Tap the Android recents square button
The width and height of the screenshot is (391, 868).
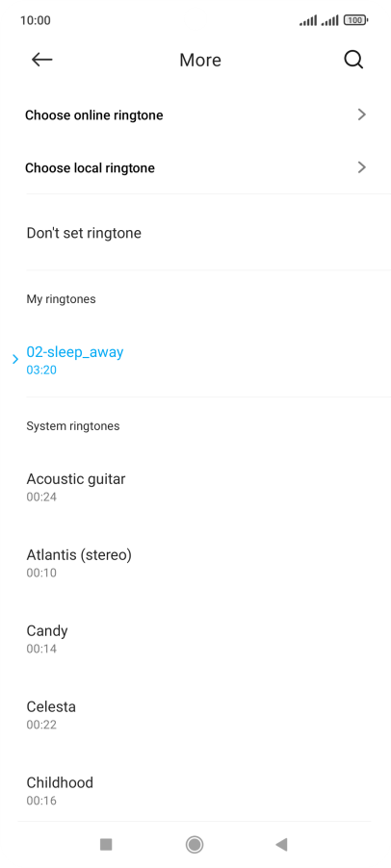(x=106, y=844)
